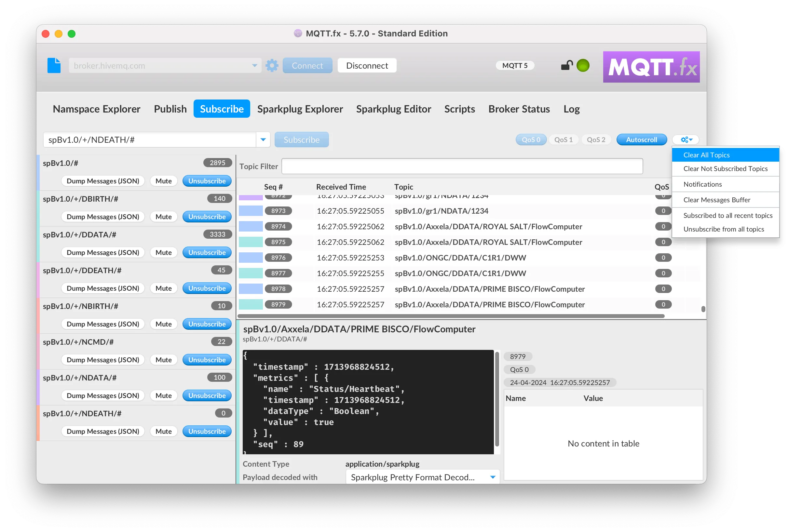Expand the subscribe topic filter dropdown
Viewport: 788px width, 532px height.
click(x=263, y=140)
